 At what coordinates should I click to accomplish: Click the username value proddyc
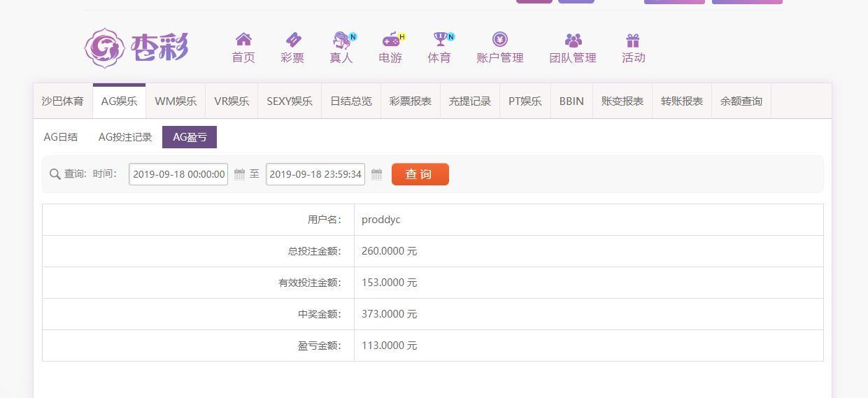point(381,220)
